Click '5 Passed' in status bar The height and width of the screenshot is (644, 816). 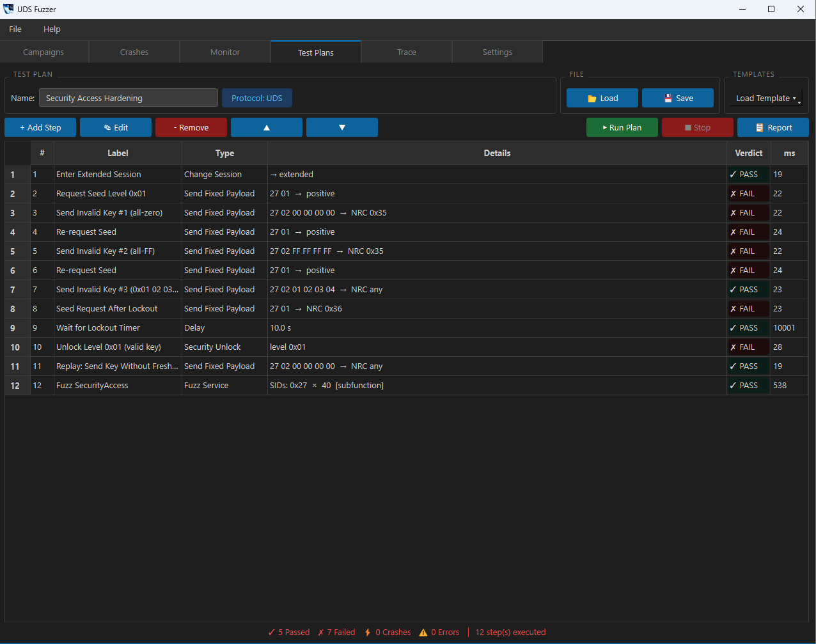(x=289, y=632)
